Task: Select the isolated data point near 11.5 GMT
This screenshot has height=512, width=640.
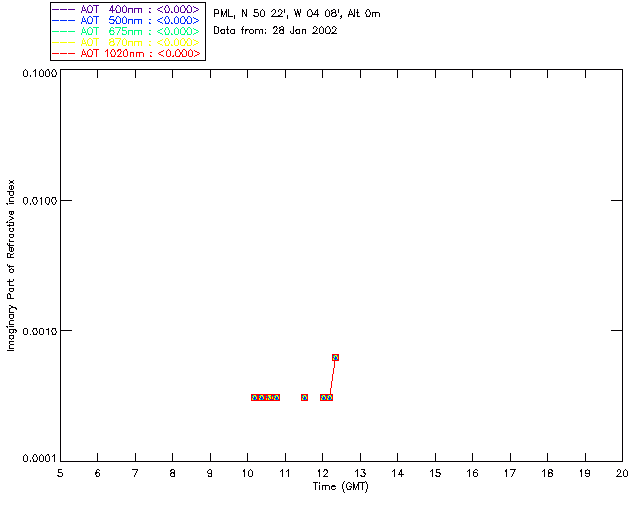Action: (304, 397)
